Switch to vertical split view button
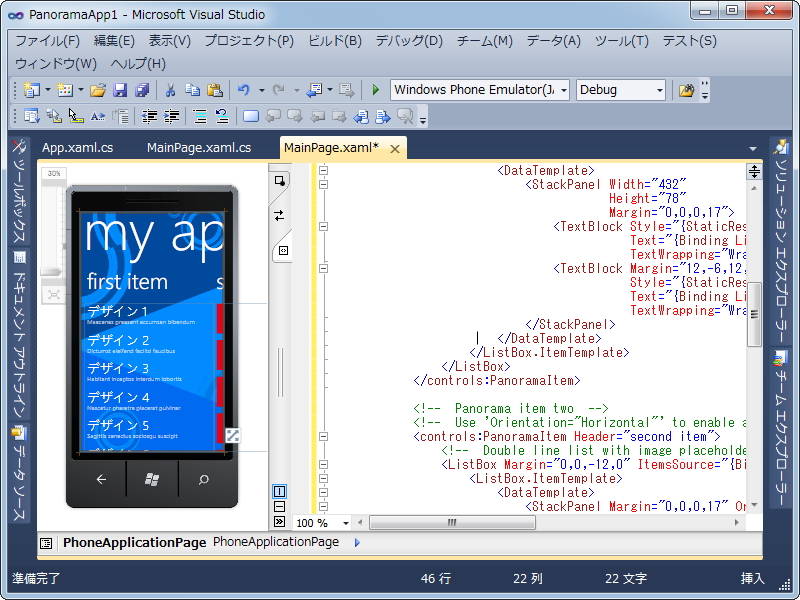Image resolution: width=800 pixels, height=600 pixels. pos(279,491)
